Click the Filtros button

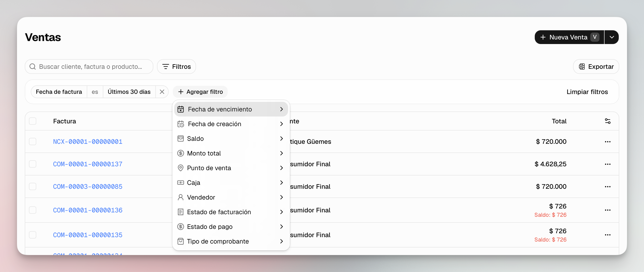[176, 67]
